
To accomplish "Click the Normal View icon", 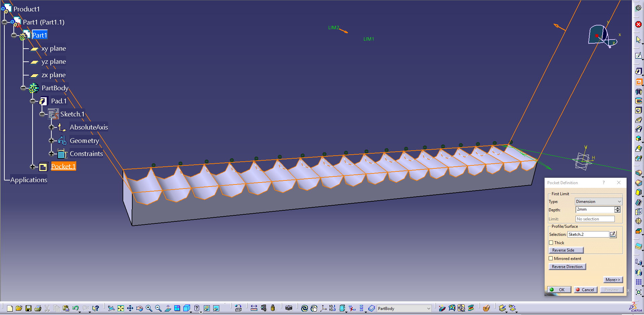I will click(168, 308).
